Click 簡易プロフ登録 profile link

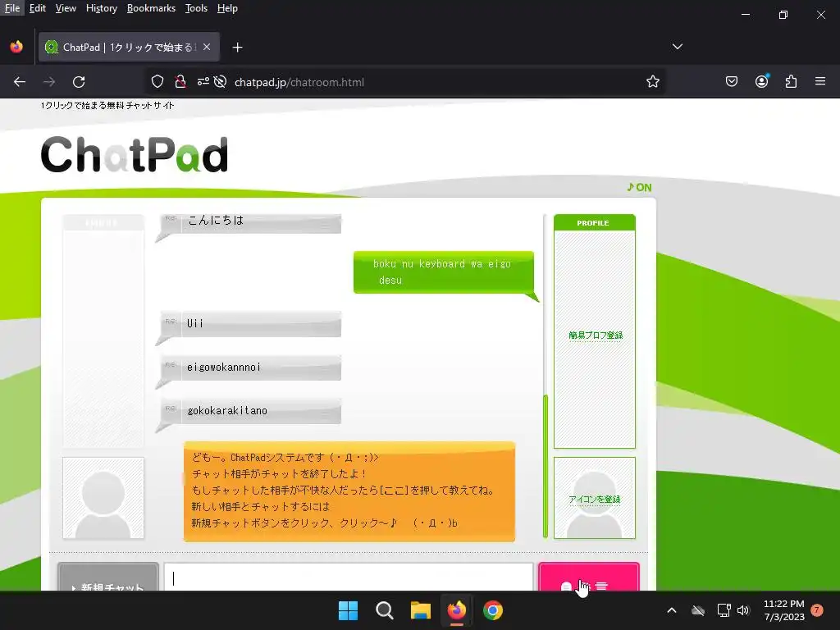click(x=596, y=336)
